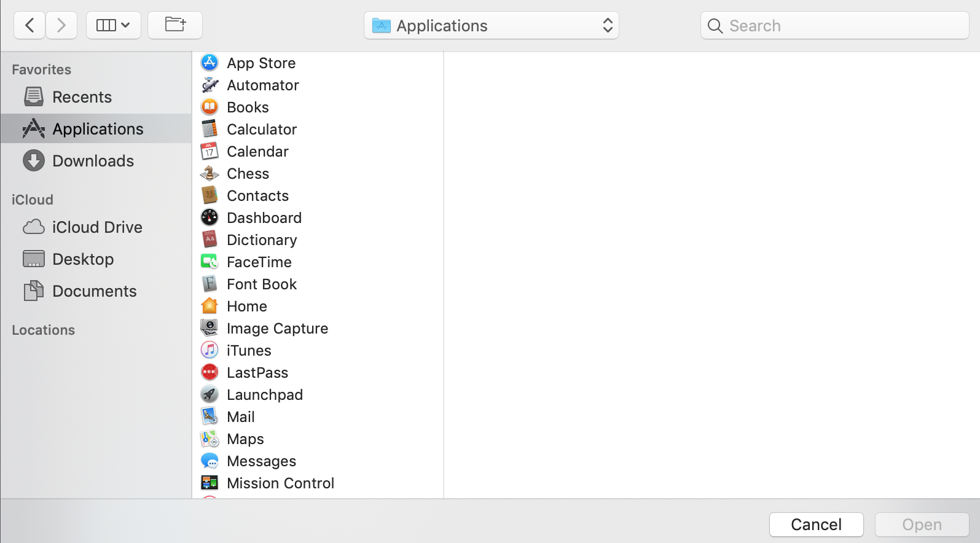This screenshot has height=543, width=980.
Task: Select the Home app icon
Action: tap(210, 306)
